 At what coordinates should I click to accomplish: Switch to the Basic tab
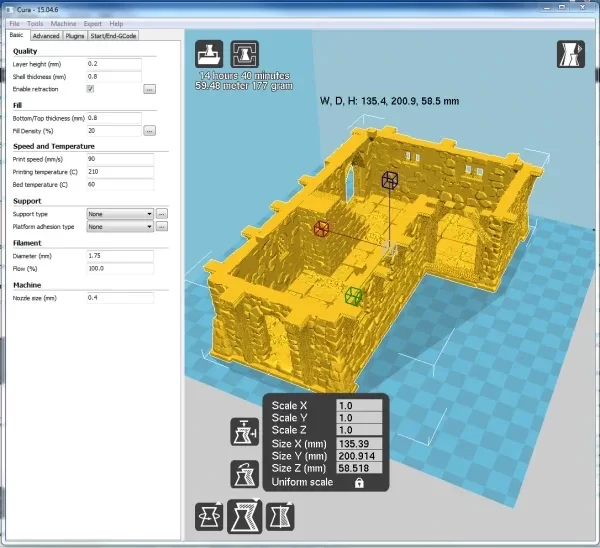coord(16,35)
